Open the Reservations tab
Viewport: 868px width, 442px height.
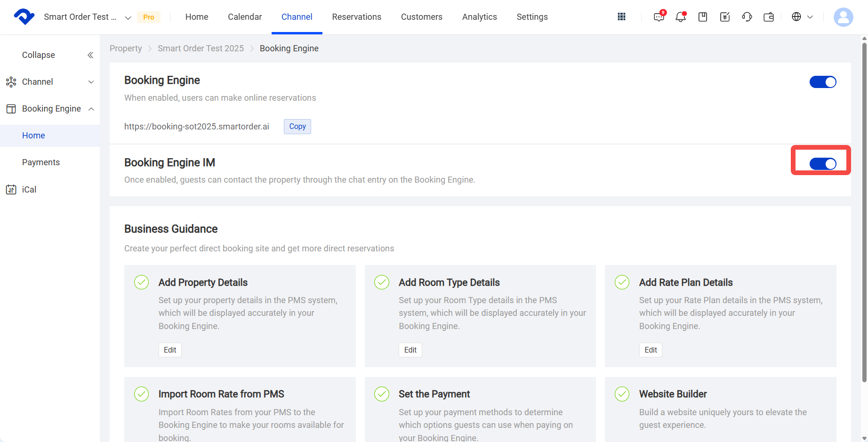coord(357,17)
